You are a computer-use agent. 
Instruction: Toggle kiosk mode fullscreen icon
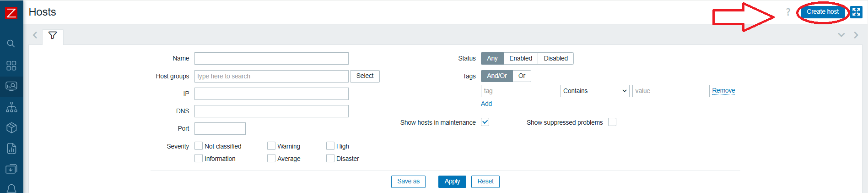pyautogui.click(x=856, y=12)
